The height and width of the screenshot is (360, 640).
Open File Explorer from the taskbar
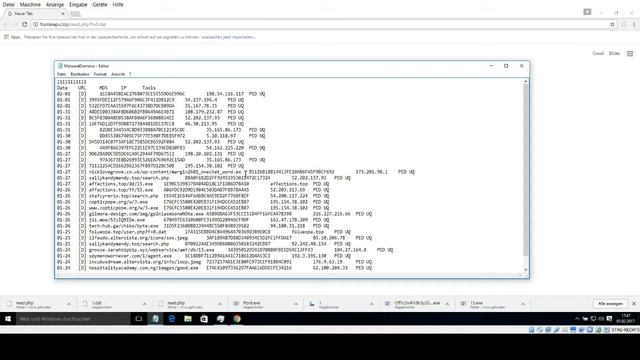pyautogui.click(x=188, y=319)
